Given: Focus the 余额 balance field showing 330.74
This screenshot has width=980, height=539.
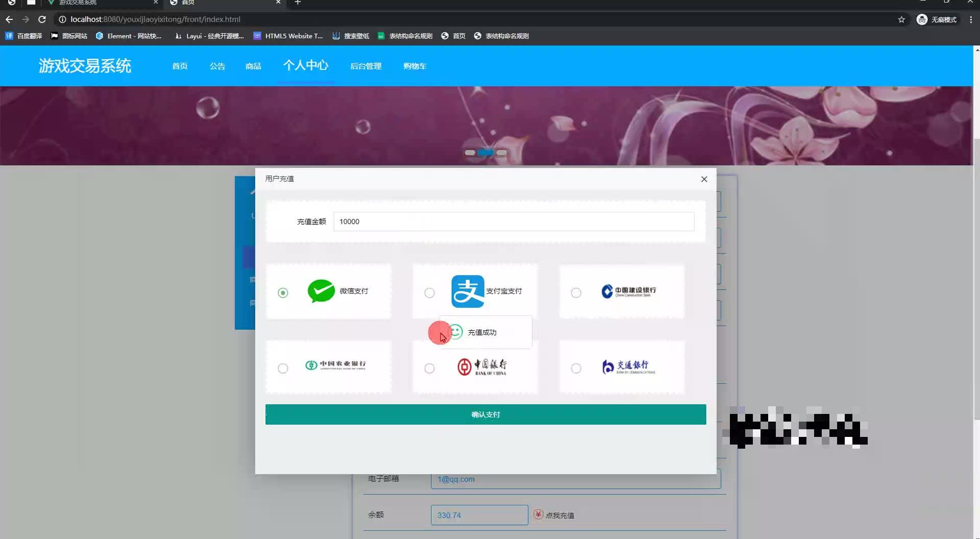Looking at the screenshot, I should click(479, 515).
